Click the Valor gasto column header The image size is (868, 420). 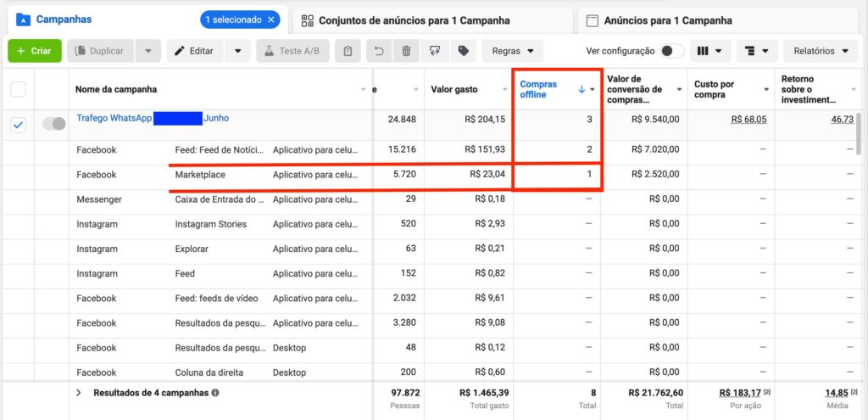pyautogui.click(x=454, y=89)
